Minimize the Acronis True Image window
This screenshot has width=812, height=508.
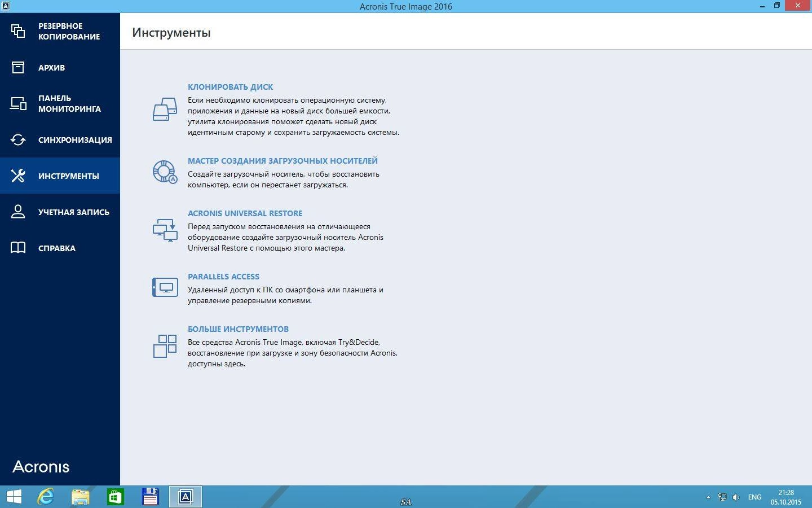[x=762, y=6]
